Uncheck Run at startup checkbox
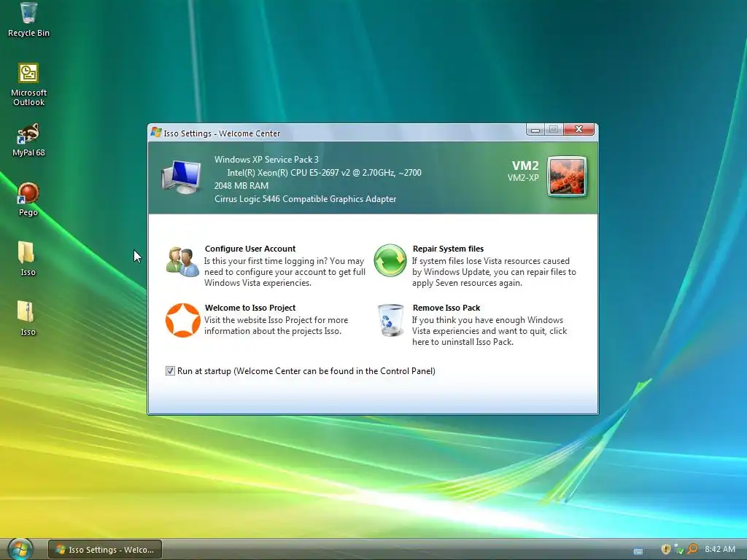Image resolution: width=747 pixels, height=560 pixels. (x=170, y=370)
